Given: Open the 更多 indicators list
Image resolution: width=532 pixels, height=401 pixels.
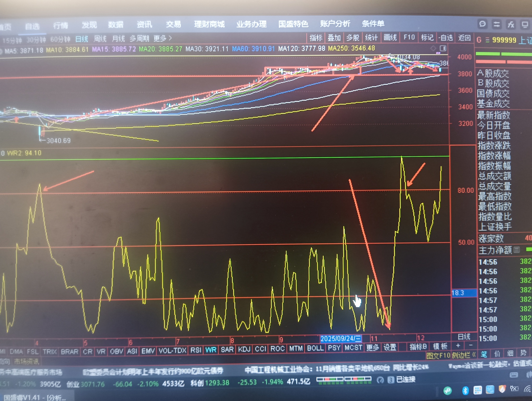Looking at the screenshot, I should [372, 347].
